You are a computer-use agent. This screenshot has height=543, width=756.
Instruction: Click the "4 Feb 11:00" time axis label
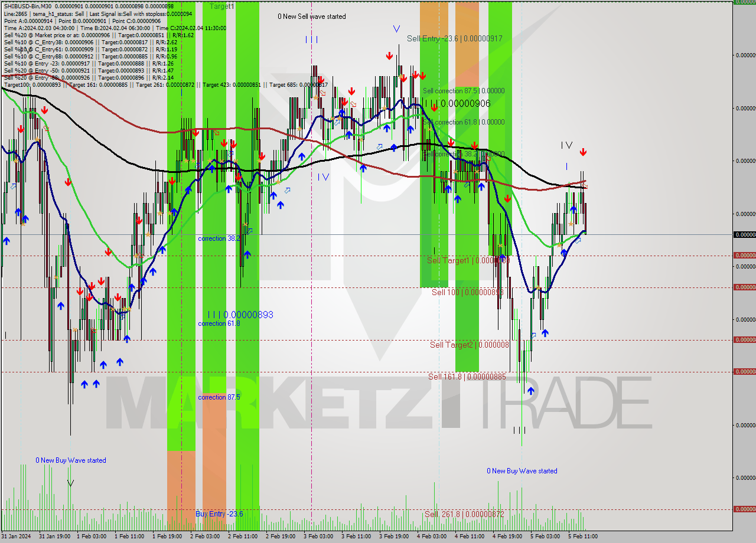coord(470,537)
